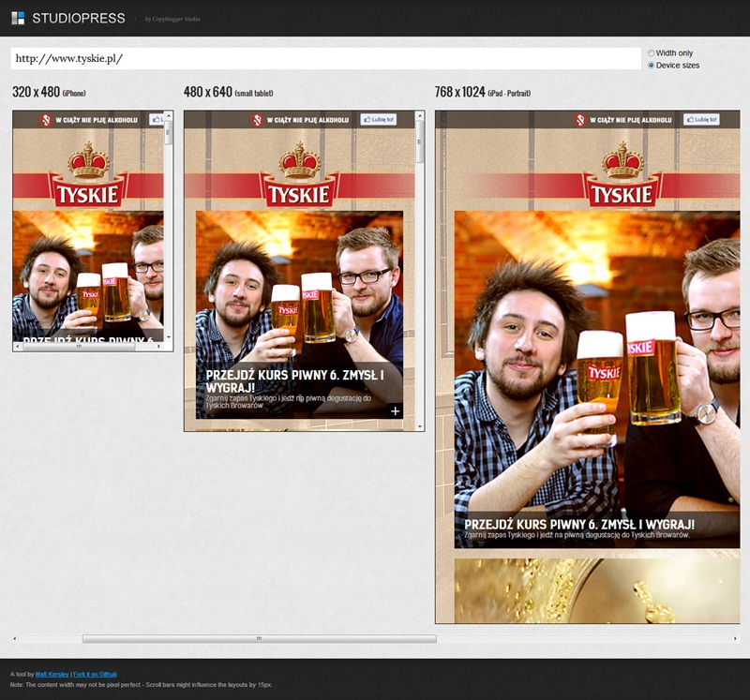The width and height of the screenshot is (750, 700).
Task: Click Lubię to! like button in small tablet preview
Action: tap(379, 120)
